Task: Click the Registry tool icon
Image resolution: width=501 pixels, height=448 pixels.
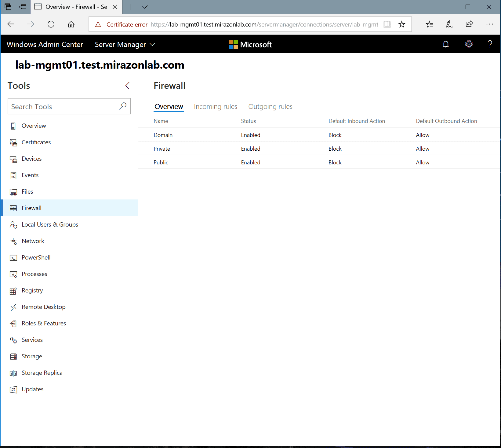Action: (13, 291)
